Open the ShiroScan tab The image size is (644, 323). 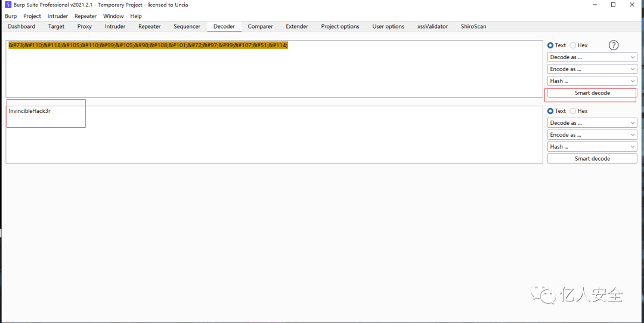click(473, 26)
